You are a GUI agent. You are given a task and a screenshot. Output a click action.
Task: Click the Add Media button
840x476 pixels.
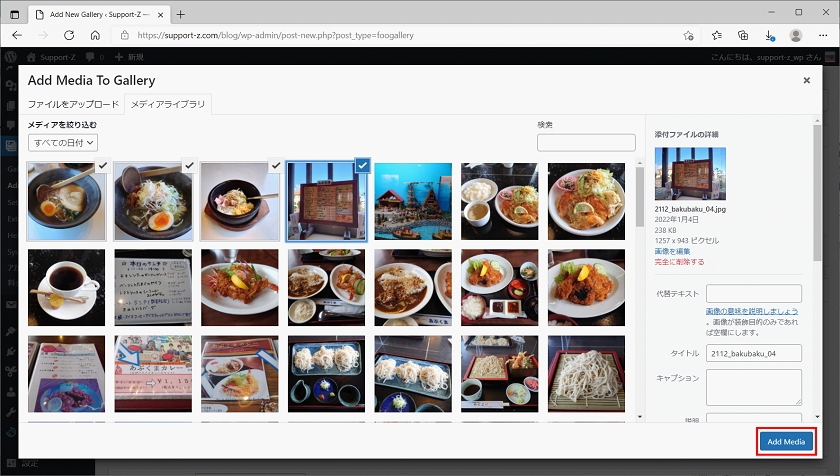tap(786, 441)
